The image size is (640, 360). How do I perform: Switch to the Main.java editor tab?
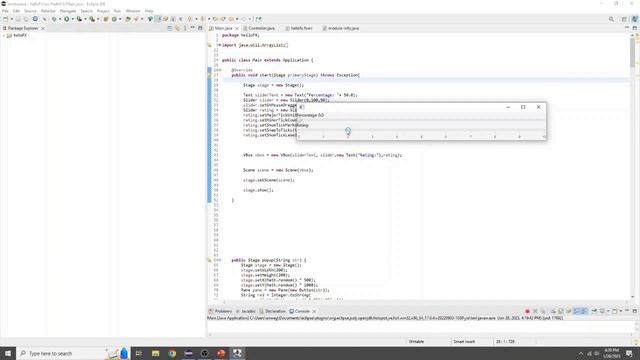click(x=223, y=28)
